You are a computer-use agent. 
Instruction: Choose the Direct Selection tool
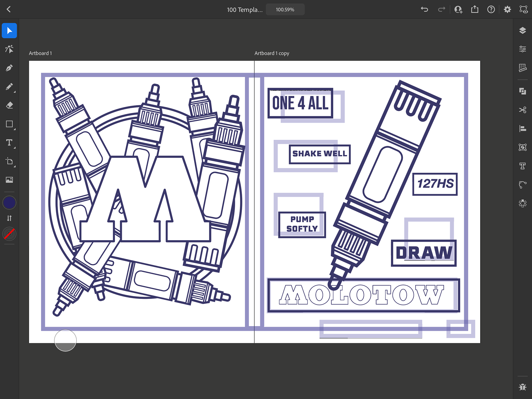coord(9,49)
